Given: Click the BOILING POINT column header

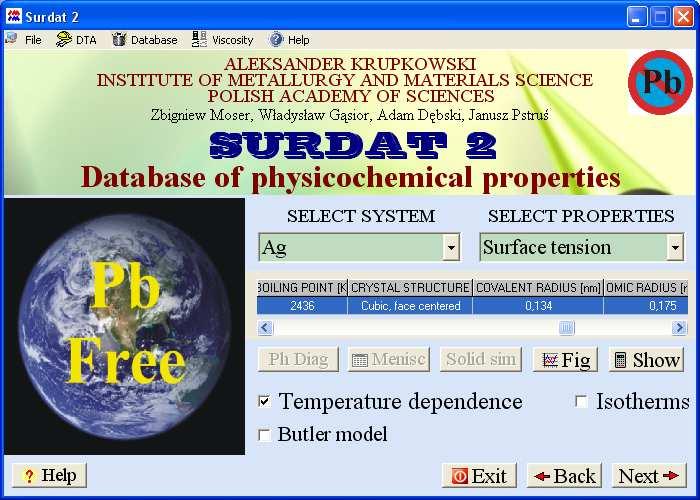Looking at the screenshot, I should coord(302,288).
